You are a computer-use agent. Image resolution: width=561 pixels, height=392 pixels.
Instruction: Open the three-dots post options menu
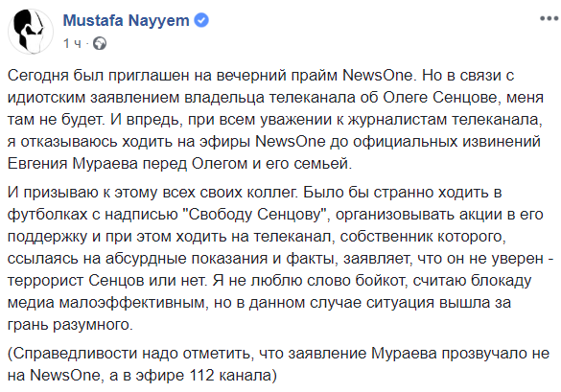(x=549, y=18)
